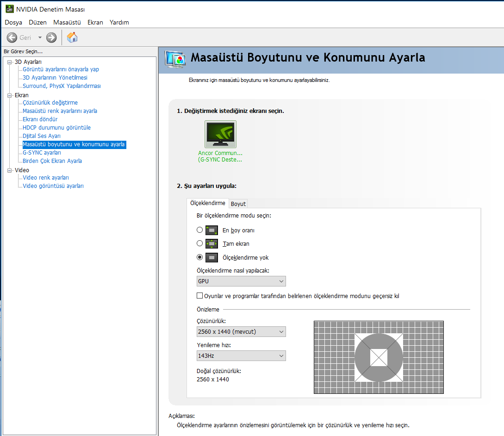Select 'Masaüstü boyutunu ve konumunu ayarla' item
Viewport: 504px width, 436px height.
[74, 145]
